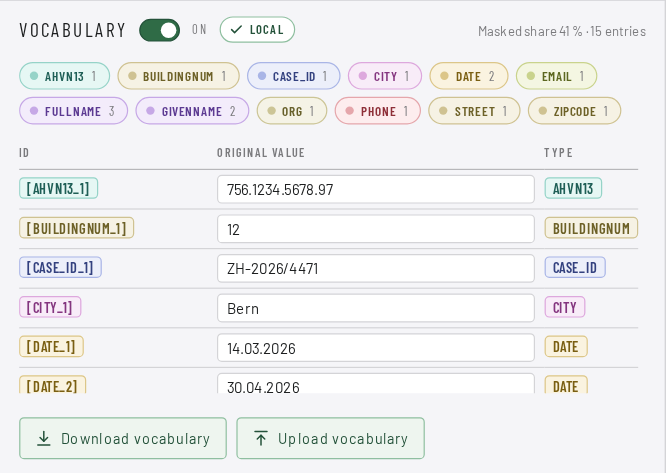The image size is (666, 473).
Task: Click the ORIGINAL VALUE column header
Action: click(261, 152)
